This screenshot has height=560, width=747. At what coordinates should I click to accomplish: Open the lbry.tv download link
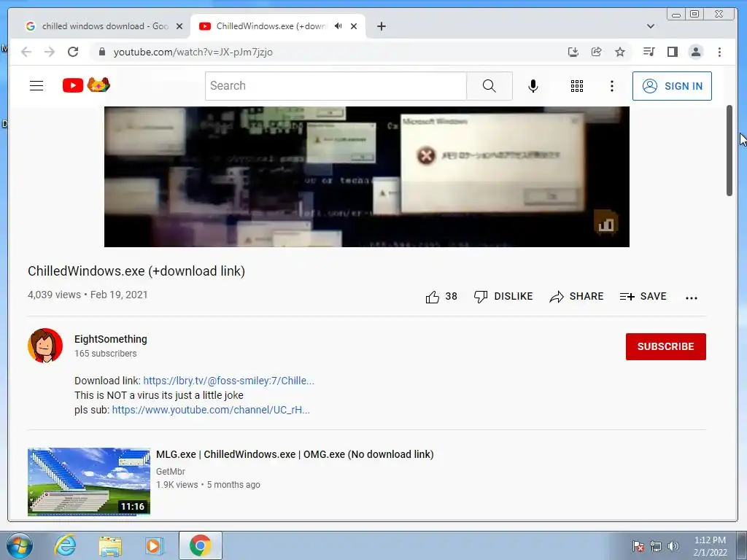(x=228, y=381)
